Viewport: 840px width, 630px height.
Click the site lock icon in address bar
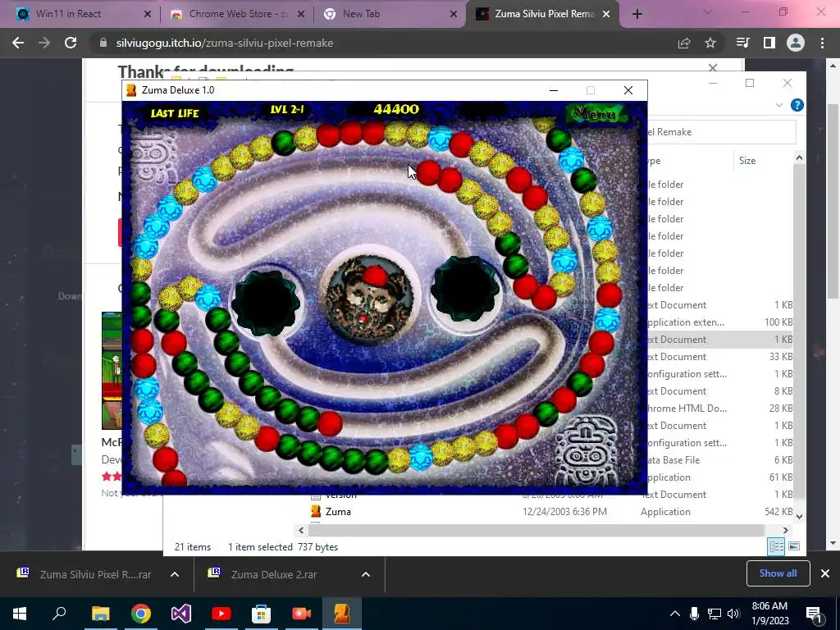tap(103, 43)
